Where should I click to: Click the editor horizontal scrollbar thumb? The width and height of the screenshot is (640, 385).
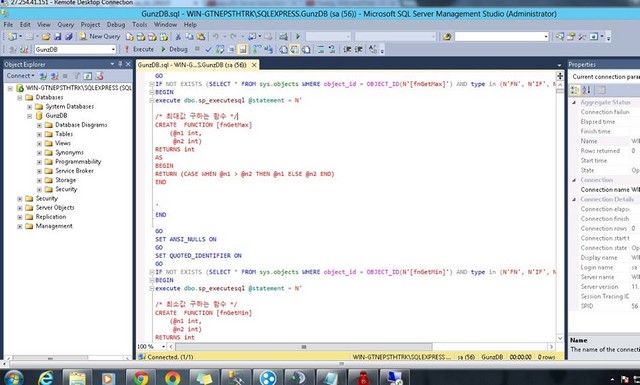pos(304,347)
